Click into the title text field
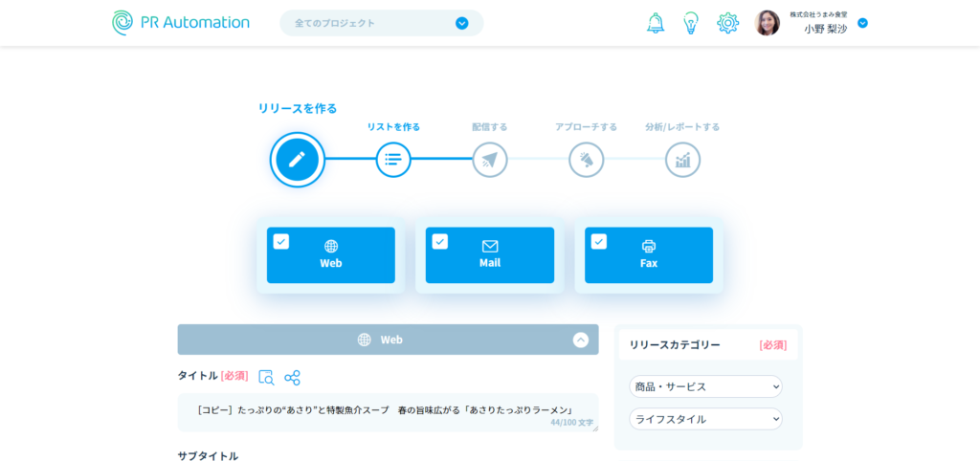 point(388,410)
